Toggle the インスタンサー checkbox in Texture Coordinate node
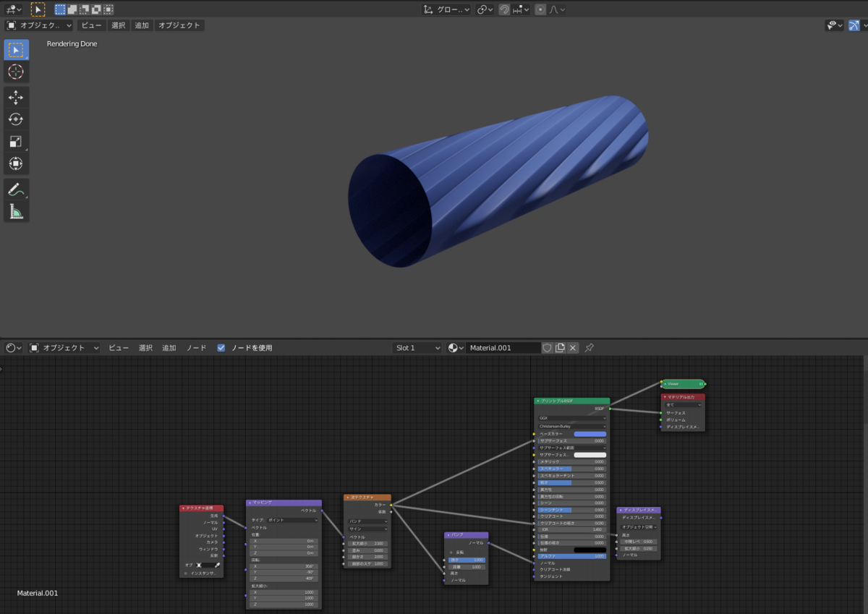The width and height of the screenshot is (868, 614). pyautogui.click(x=185, y=573)
